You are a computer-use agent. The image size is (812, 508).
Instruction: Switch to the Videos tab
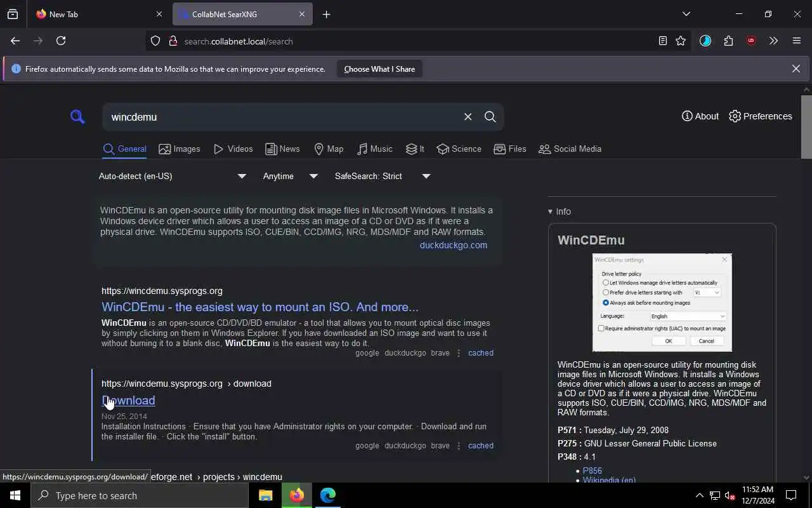click(233, 149)
